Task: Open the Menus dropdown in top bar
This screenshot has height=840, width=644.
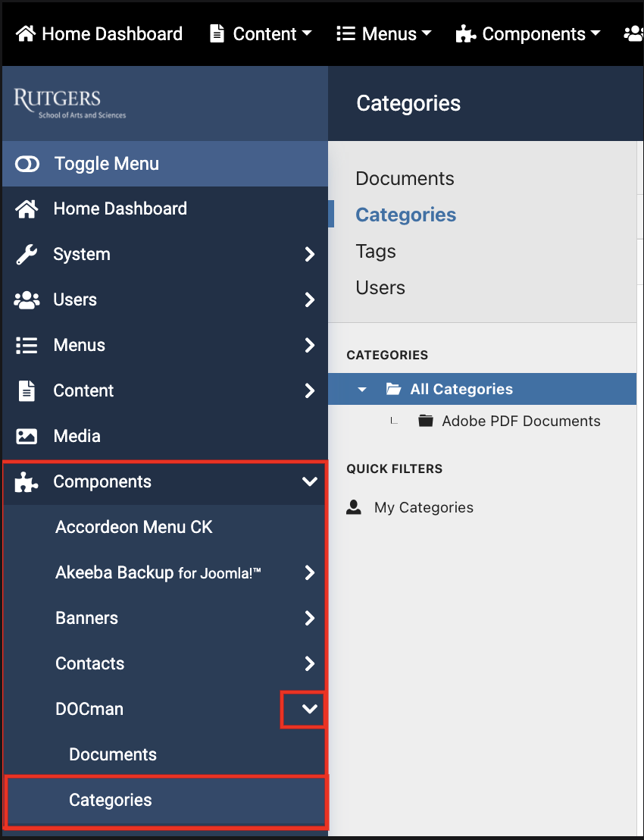Action: point(384,34)
